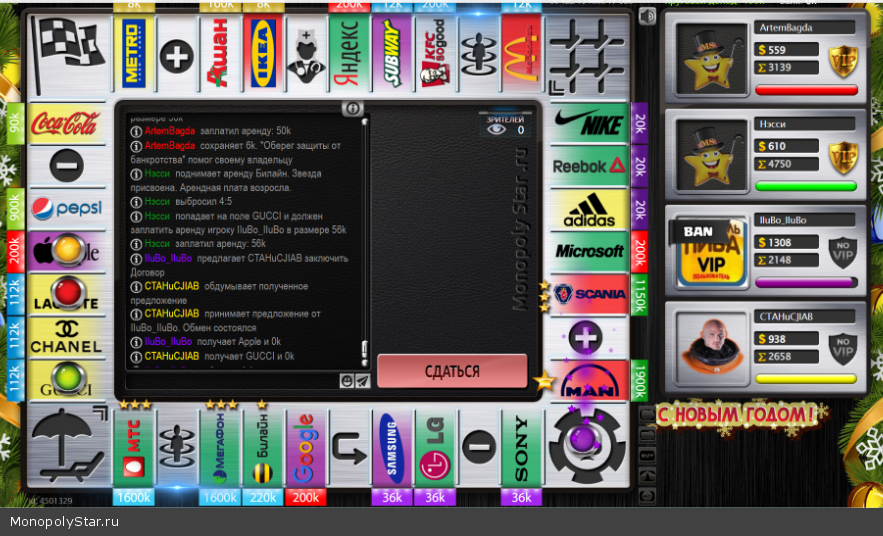Viewport: 883px width, 536px height.
Task: Select the МТС property cell
Action: pyautogui.click(x=134, y=448)
